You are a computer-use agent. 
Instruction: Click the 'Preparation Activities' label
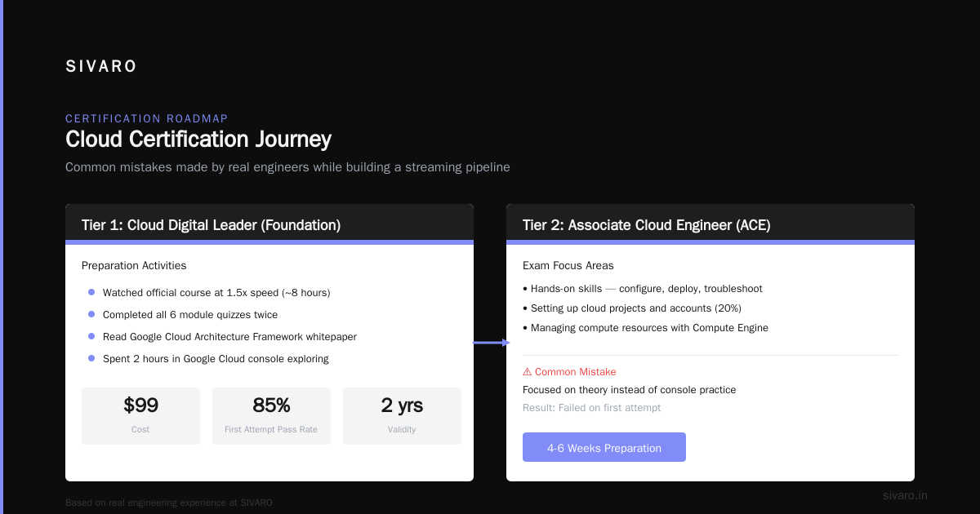pos(134,266)
